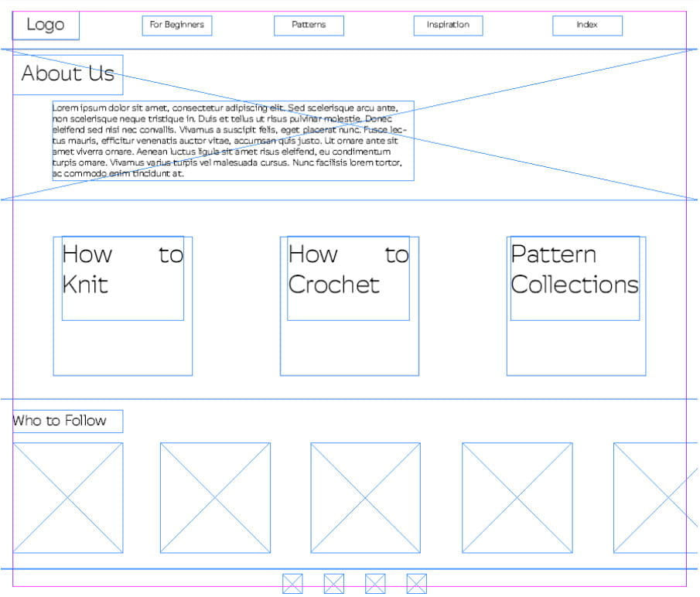Open the fifth, partly cut-off Who to Follow placeholder
The height and width of the screenshot is (597, 700).
pyautogui.click(x=655, y=497)
